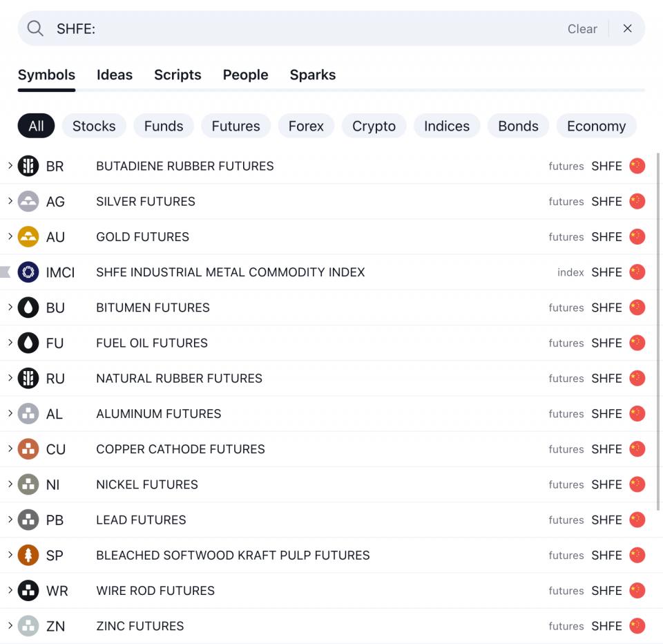This screenshot has height=644, width=663.
Task: Activate the Bonds filter chip
Action: point(518,126)
